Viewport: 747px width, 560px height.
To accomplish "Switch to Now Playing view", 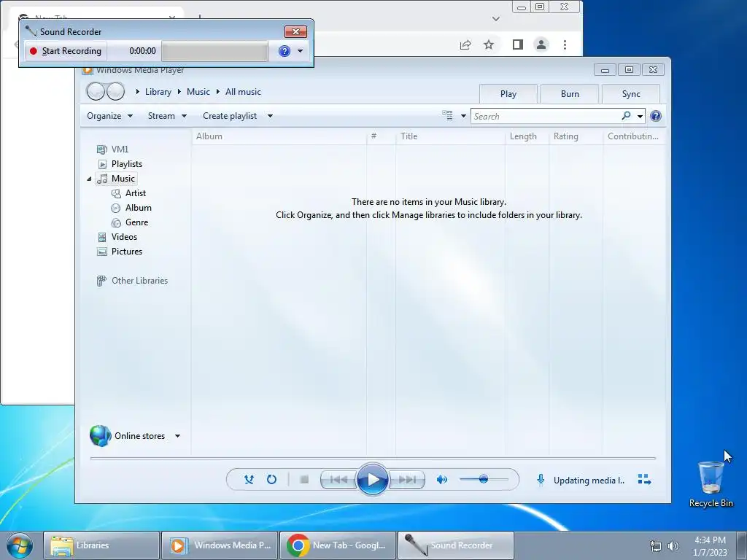I will point(644,480).
